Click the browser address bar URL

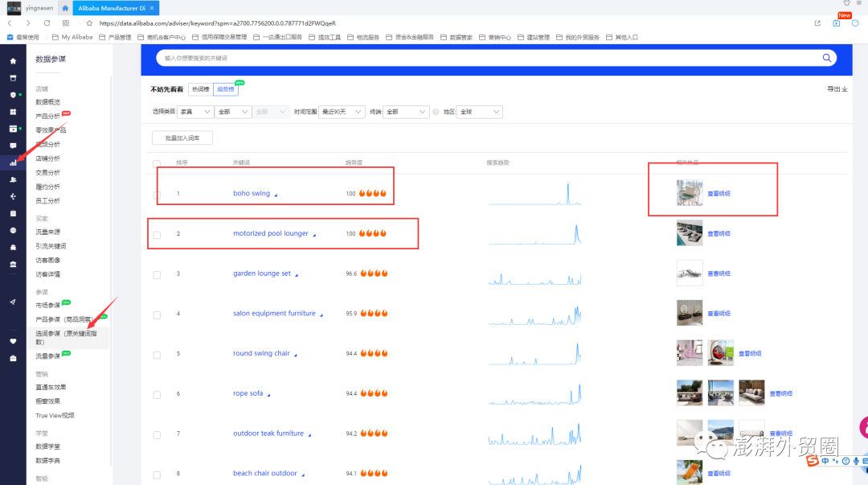tap(218, 23)
